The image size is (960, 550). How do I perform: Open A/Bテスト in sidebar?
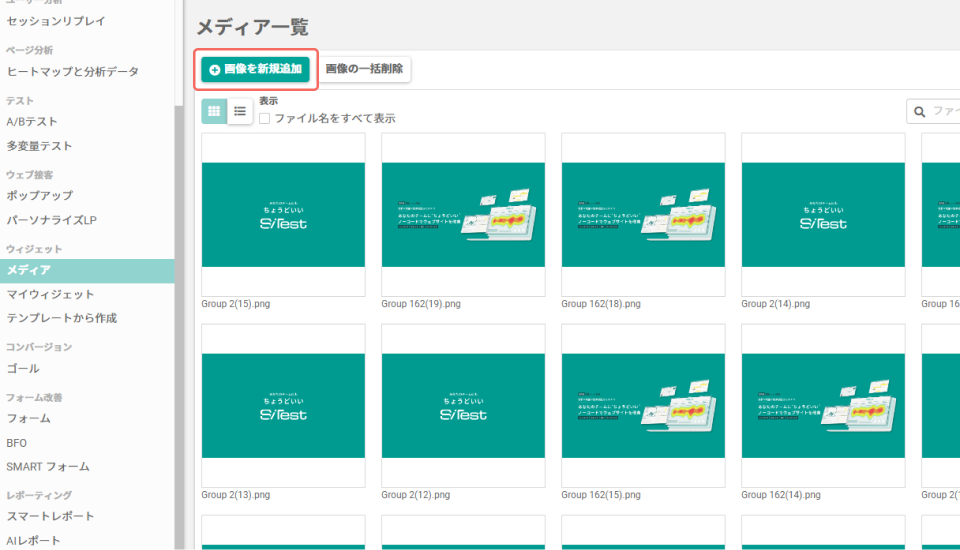tap(32, 122)
